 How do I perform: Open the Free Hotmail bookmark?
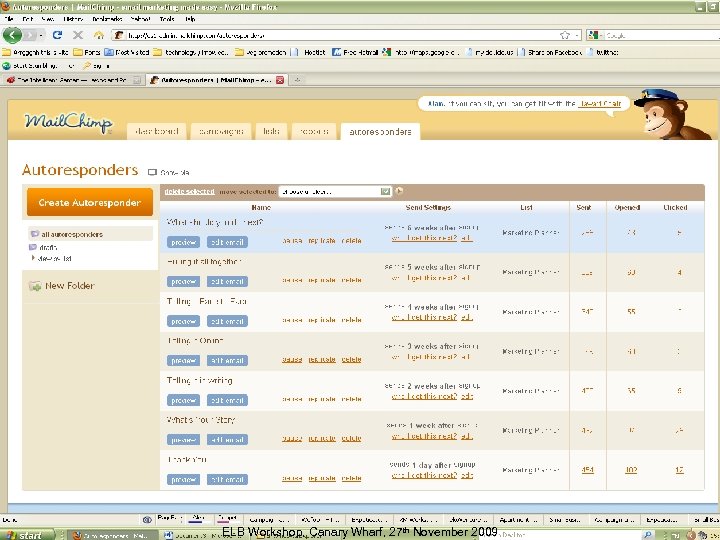click(355, 52)
